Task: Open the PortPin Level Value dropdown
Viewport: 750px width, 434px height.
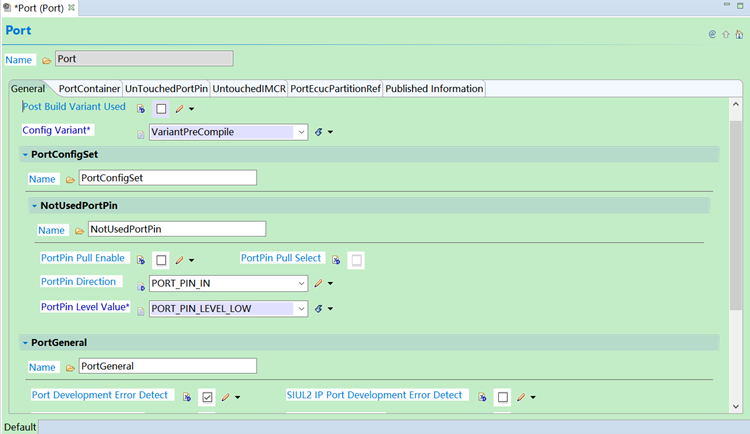Action: (x=300, y=309)
